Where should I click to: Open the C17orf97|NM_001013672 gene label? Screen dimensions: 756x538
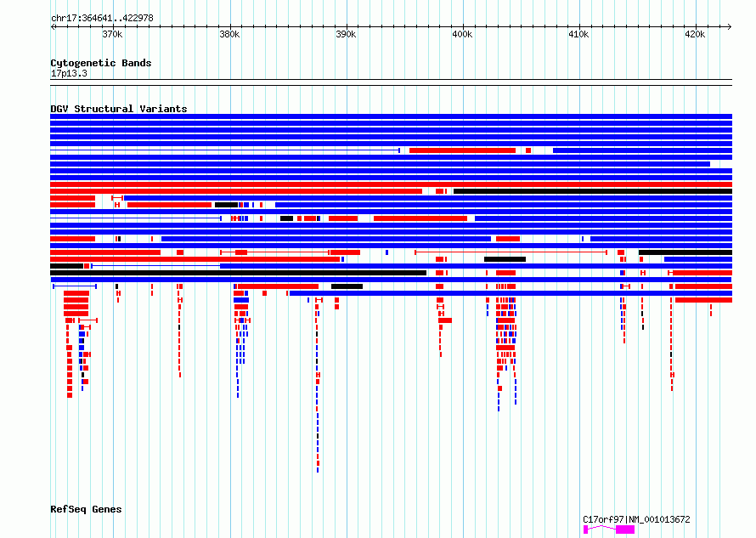(636, 519)
